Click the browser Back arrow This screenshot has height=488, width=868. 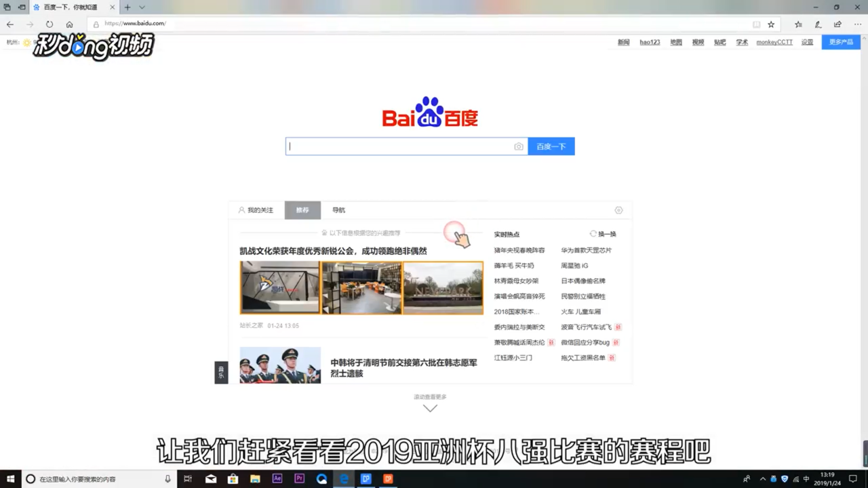tap(10, 24)
